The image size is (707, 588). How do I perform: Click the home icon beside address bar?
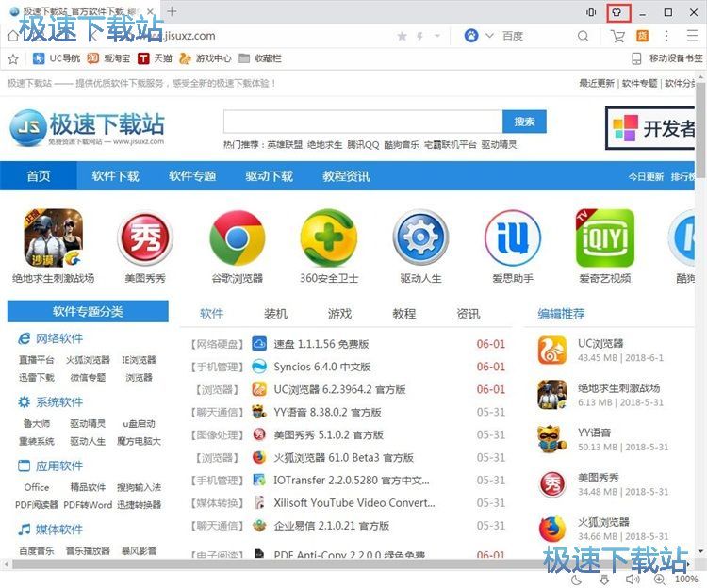tap(13, 36)
